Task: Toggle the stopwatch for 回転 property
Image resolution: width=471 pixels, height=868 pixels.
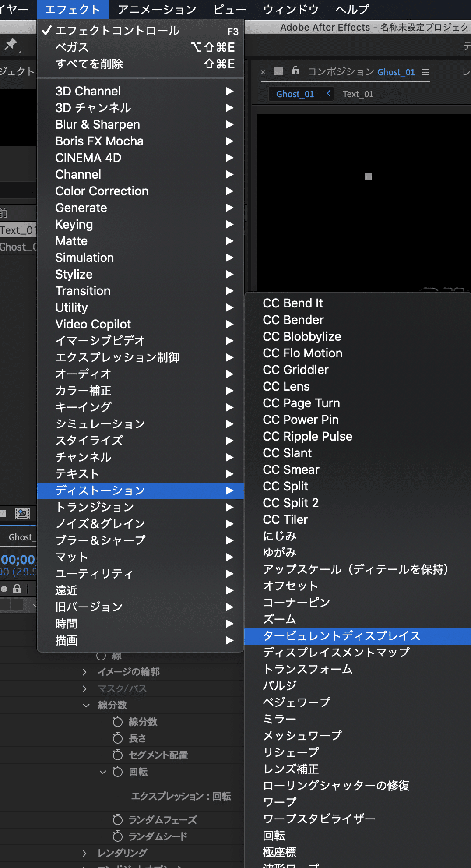Action: (117, 772)
